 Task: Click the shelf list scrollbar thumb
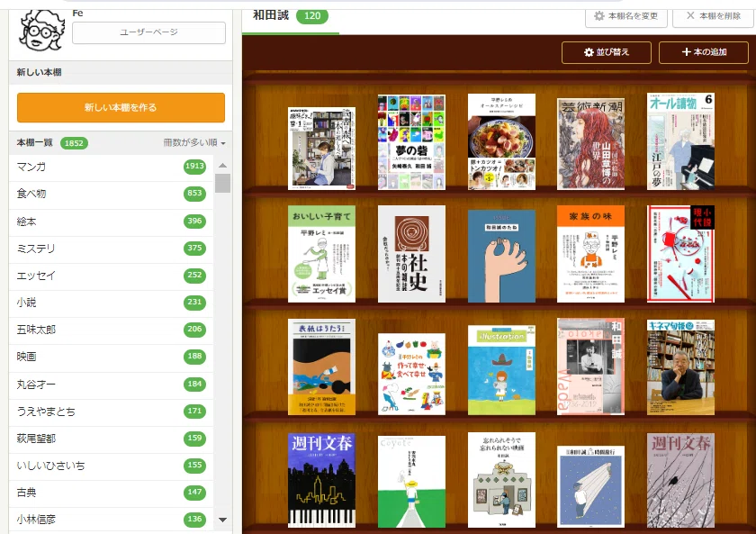point(222,184)
